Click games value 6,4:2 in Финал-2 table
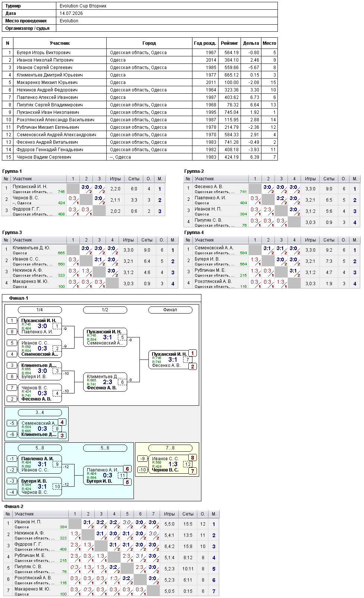364x598 pixels. coord(169,546)
